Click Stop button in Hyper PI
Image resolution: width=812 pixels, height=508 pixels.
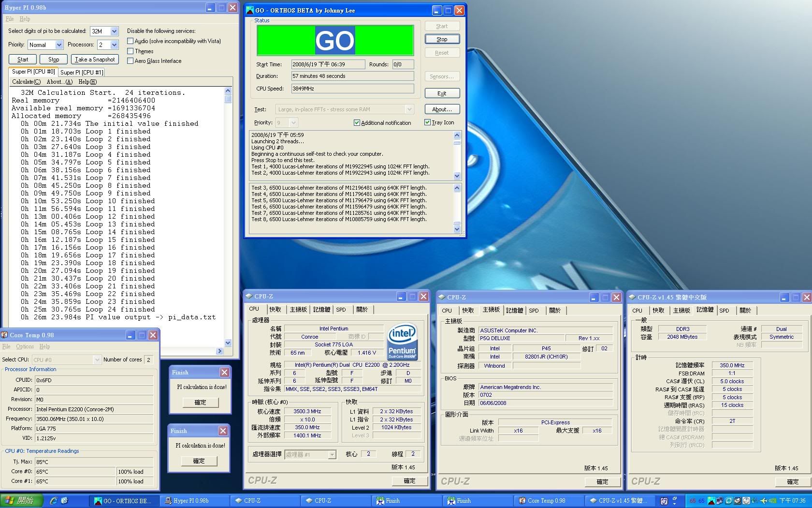[54, 60]
